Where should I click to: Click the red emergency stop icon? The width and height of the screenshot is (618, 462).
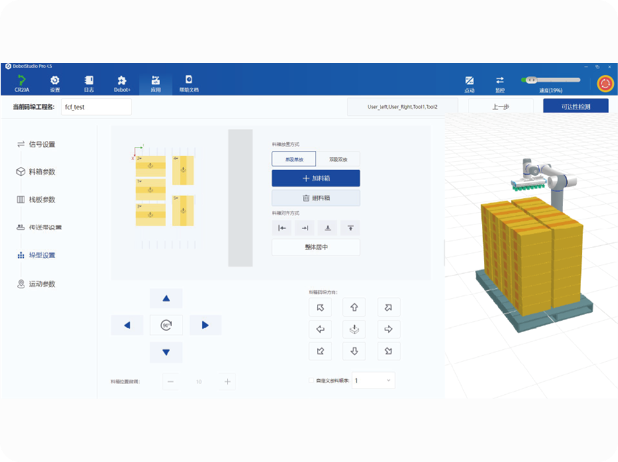pos(604,83)
